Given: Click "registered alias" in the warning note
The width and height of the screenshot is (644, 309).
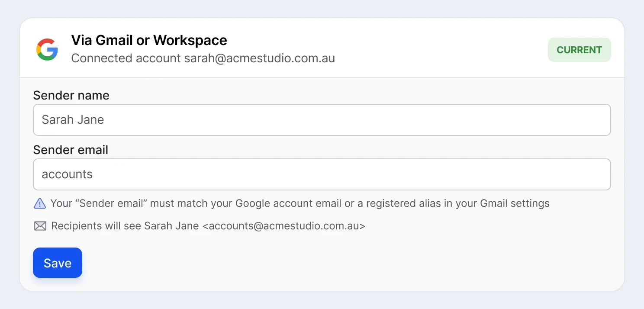Looking at the screenshot, I should 403,203.
